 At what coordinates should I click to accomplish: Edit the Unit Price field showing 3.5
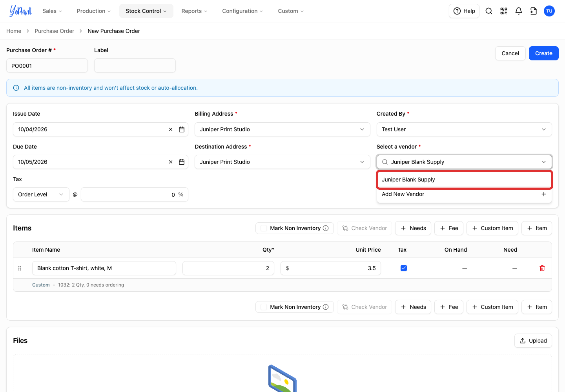[x=331, y=268]
